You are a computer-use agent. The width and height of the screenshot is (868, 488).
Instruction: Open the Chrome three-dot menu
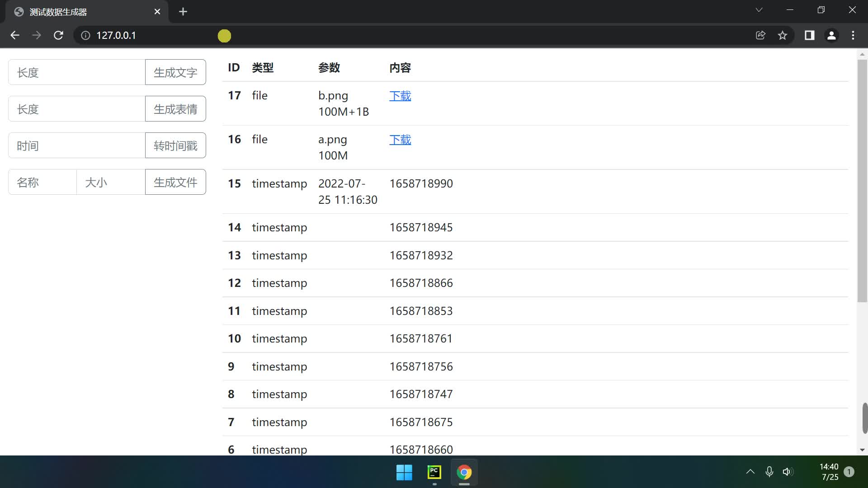[853, 35]
